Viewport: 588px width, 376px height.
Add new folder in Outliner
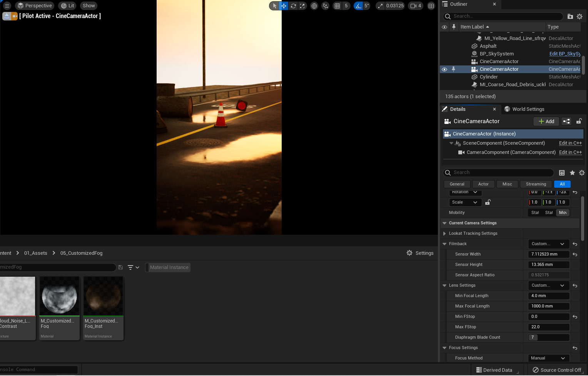pyautogui.click(x=570, y=17)
